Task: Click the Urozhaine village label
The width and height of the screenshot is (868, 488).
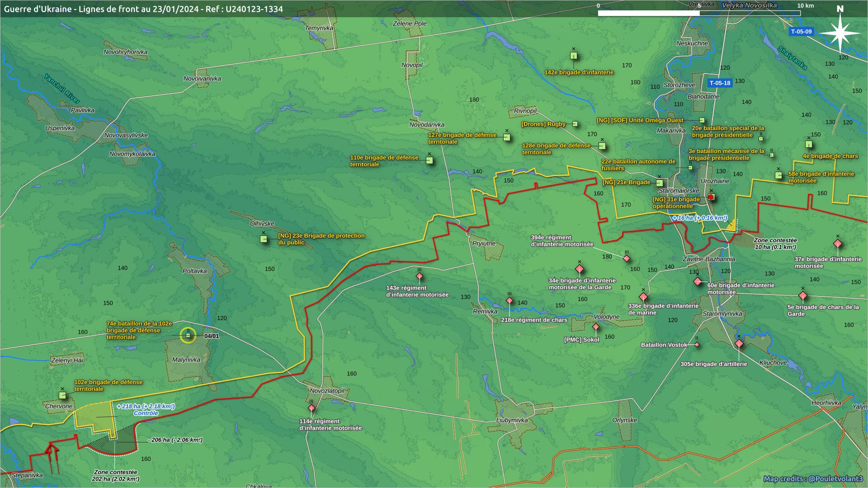Action: pos(715,181)
